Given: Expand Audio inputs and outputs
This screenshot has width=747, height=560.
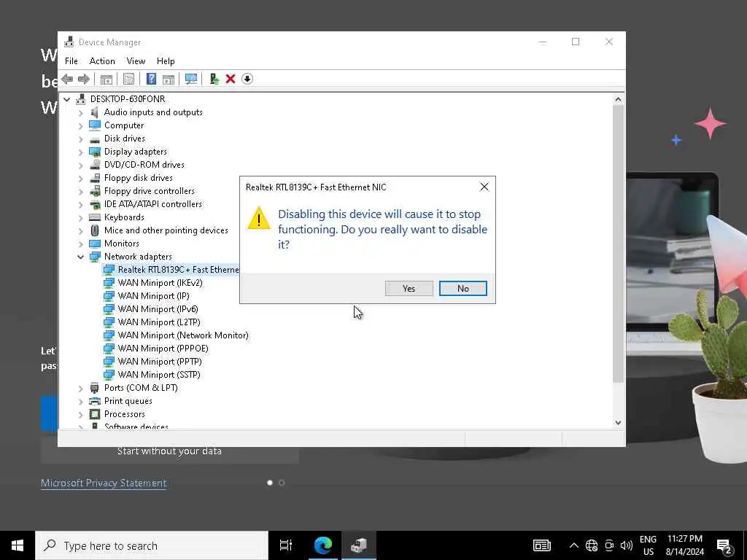Looking at the screenshot, I should point(80,112).
